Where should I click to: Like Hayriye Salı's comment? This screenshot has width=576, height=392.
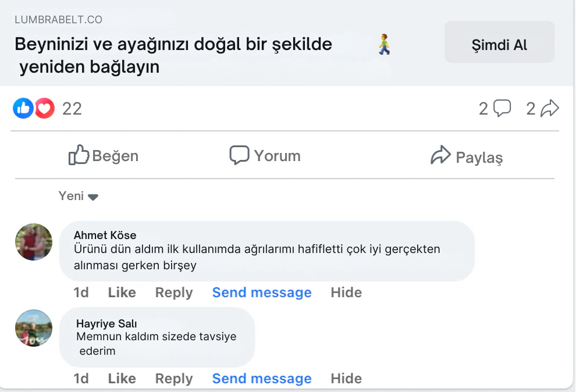coord(122,379)
